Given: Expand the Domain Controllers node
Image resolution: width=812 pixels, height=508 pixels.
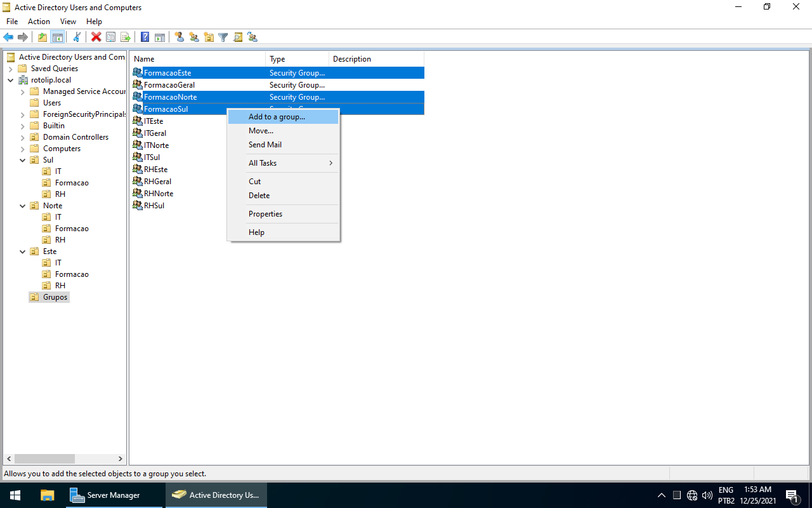Looking at the screenshot, I should click(x=23, y=137).
